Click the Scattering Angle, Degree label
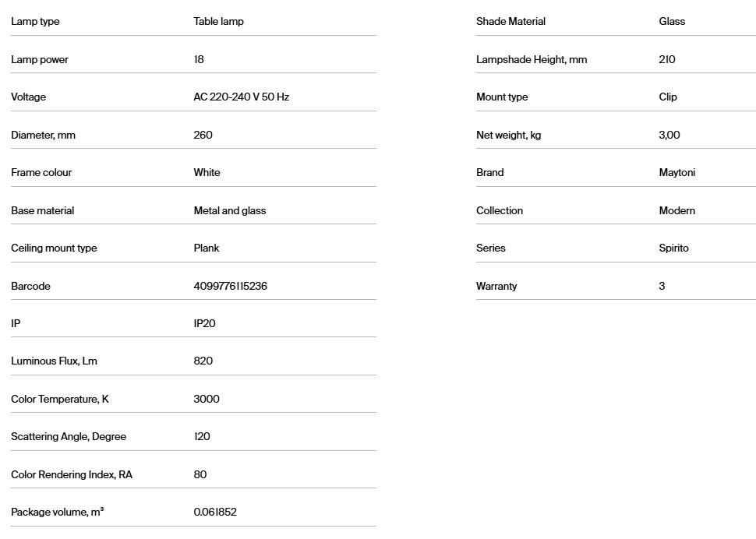 [69, 437]
